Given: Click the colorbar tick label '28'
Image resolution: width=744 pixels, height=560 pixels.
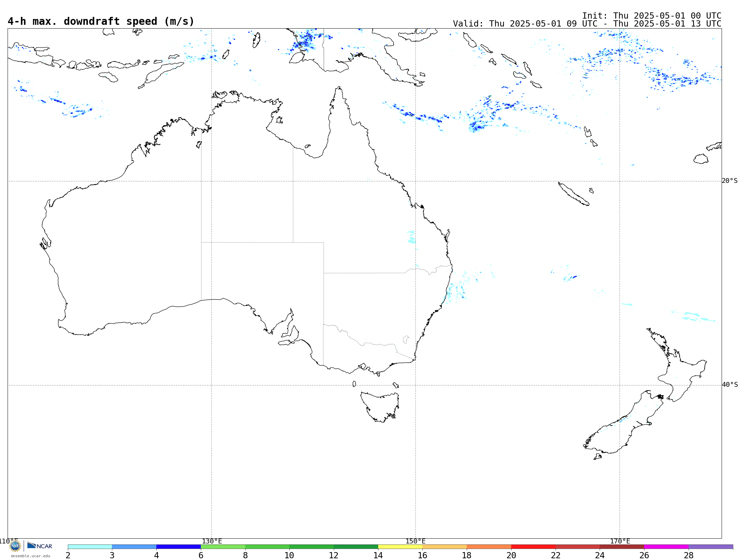Looking at the screenshot, I should (x=689, y=555).
